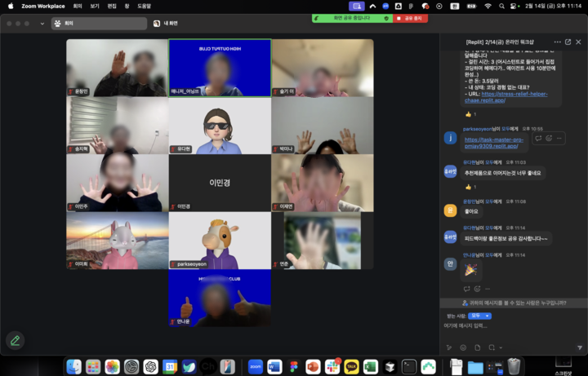
Task: Open the emoji picker in chat toolbar
Action: click(463, 348)
